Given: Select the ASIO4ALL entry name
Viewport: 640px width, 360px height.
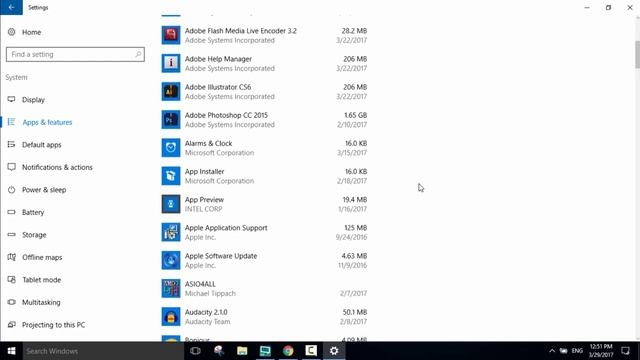Looking at the screenshot, I should tap(200, 284).
